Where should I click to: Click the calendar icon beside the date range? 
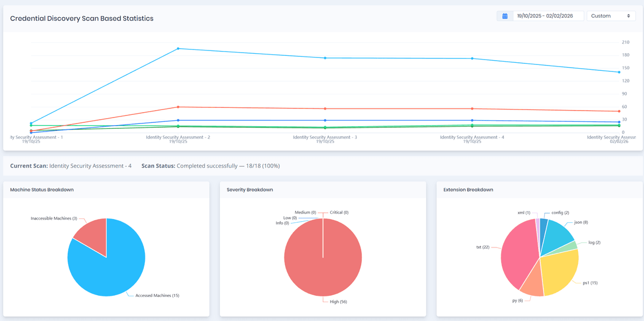(x=504, y=16)
